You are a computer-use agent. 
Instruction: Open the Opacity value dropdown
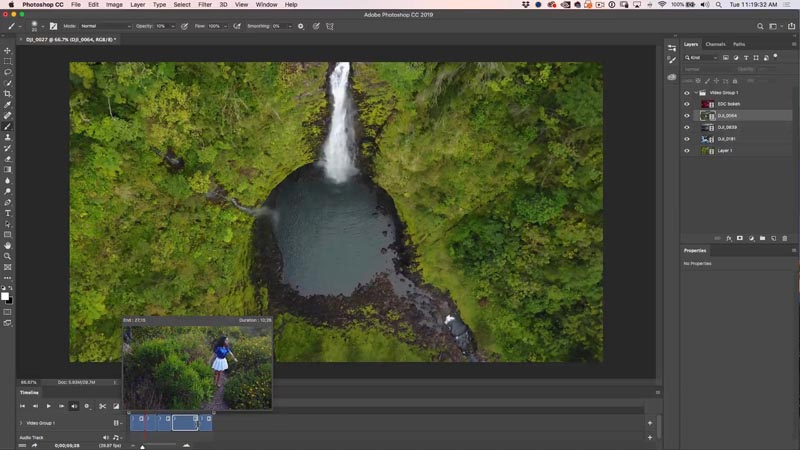click(x=172, y=26)
